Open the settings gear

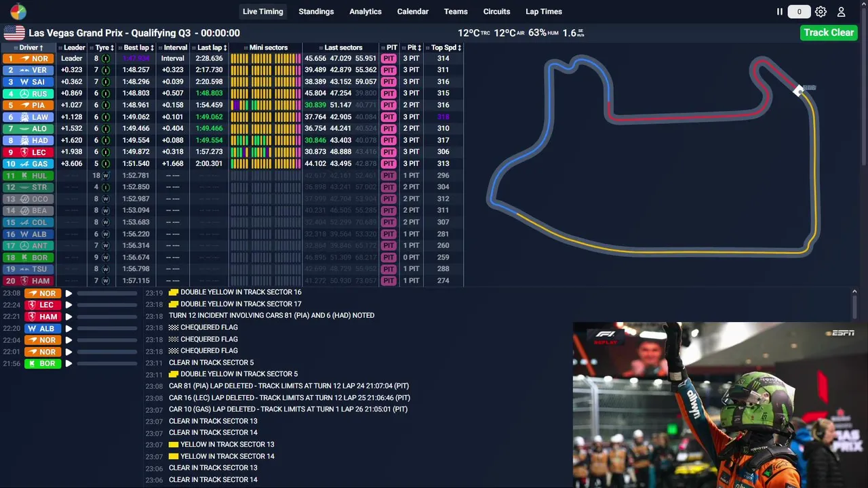coord(821,12)
